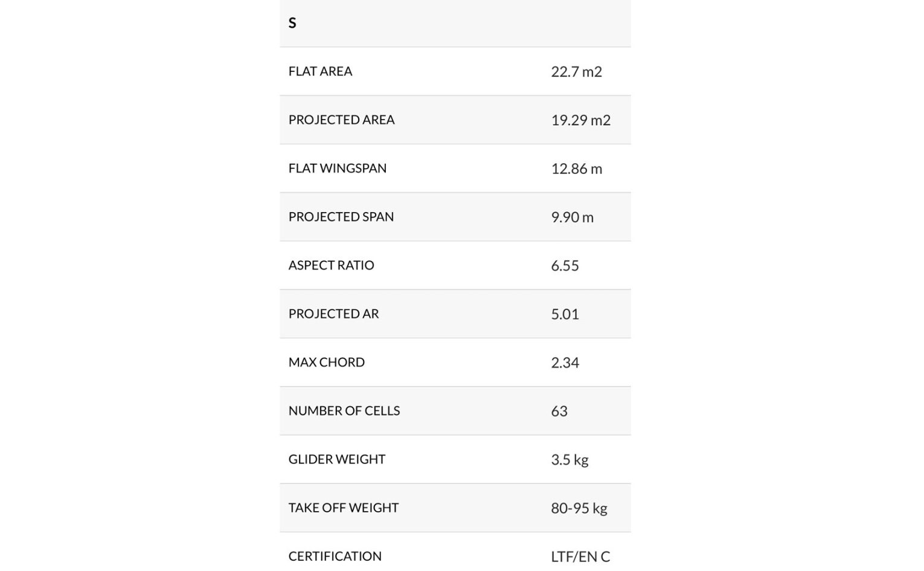Click the PROJECTED AREA label

(341, 120)
